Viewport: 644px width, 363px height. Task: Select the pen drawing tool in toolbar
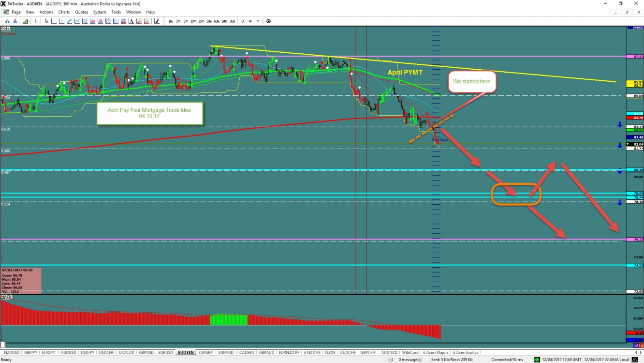coord(157,21)
